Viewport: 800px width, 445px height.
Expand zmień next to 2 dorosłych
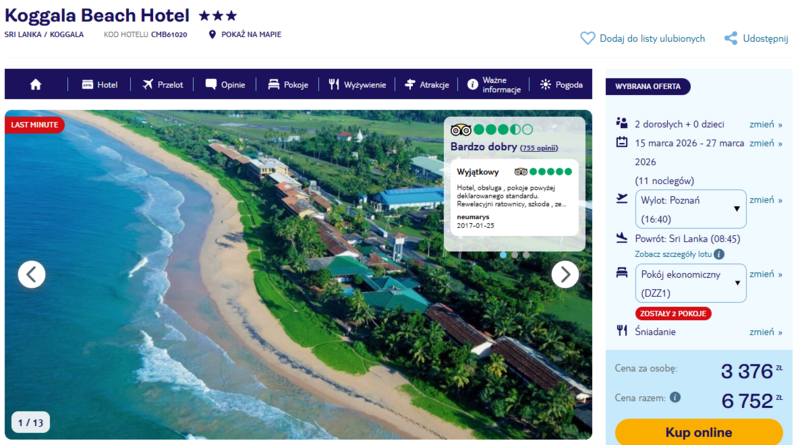[x=765, y=124]
